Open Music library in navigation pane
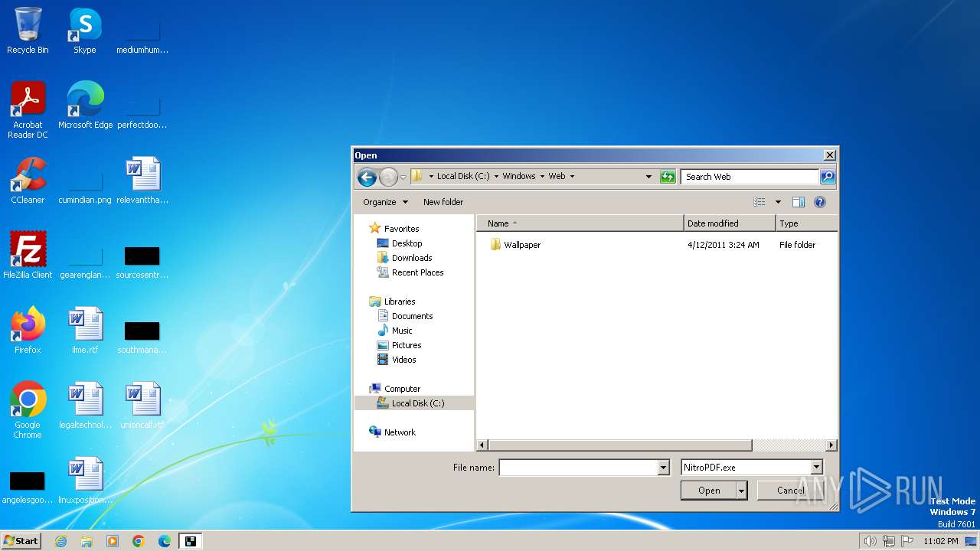The width and height of the screenshot is (980, 551). tap(402, 331)
